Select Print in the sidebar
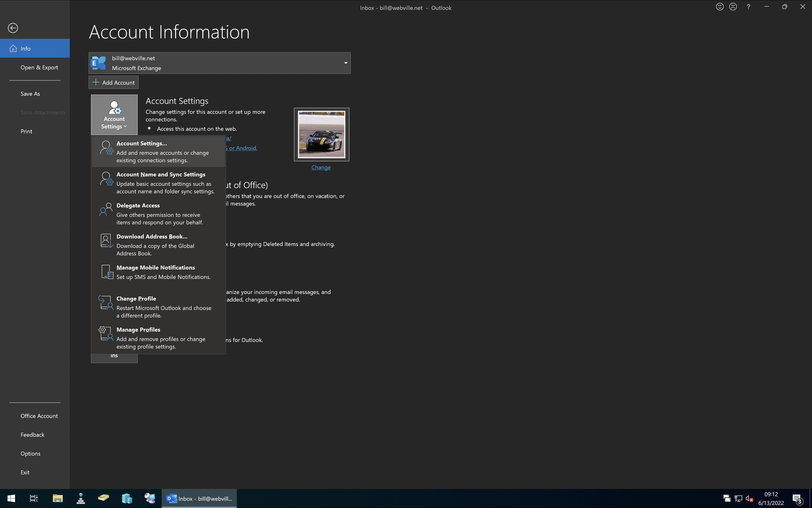Viewport: 812px width, 508px height. coord(35,131)
